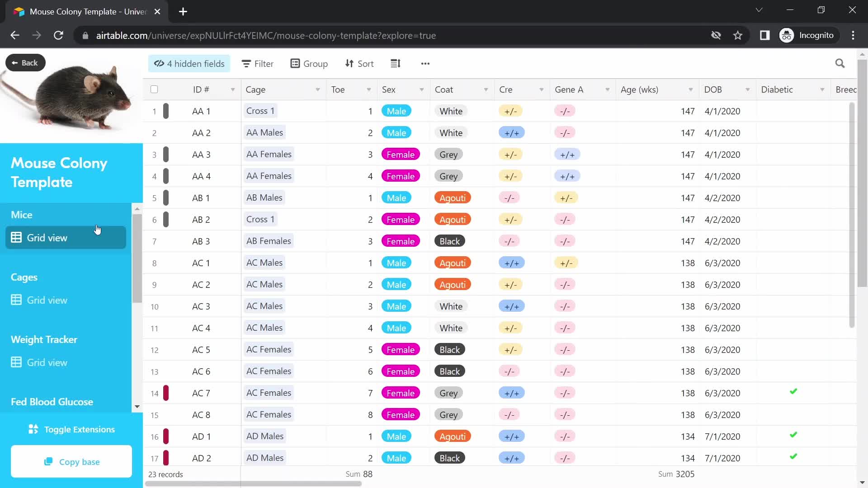Expand the Weight Tracker Grid view
The image size is (868, 488).
click(47, 362)
